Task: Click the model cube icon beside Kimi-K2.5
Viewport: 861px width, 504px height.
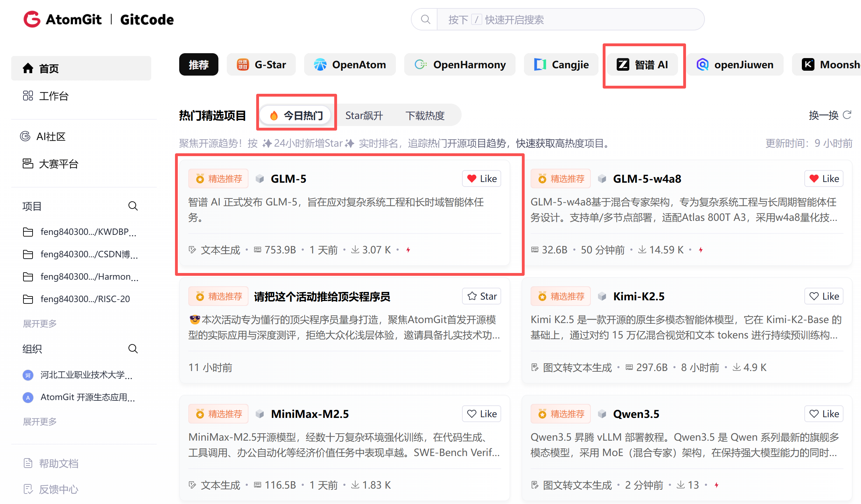Action: tap(602, 296)
